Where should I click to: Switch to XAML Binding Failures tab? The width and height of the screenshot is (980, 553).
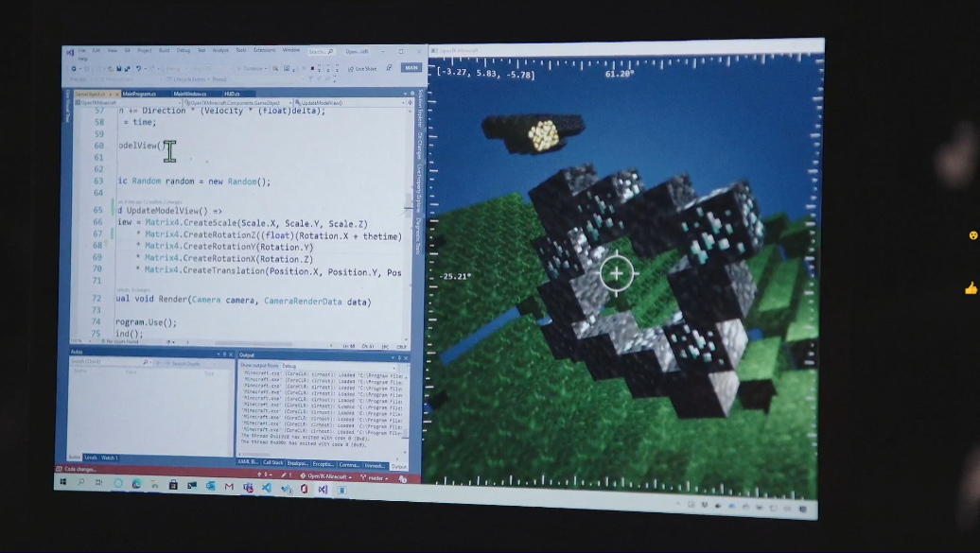(248, 461)
